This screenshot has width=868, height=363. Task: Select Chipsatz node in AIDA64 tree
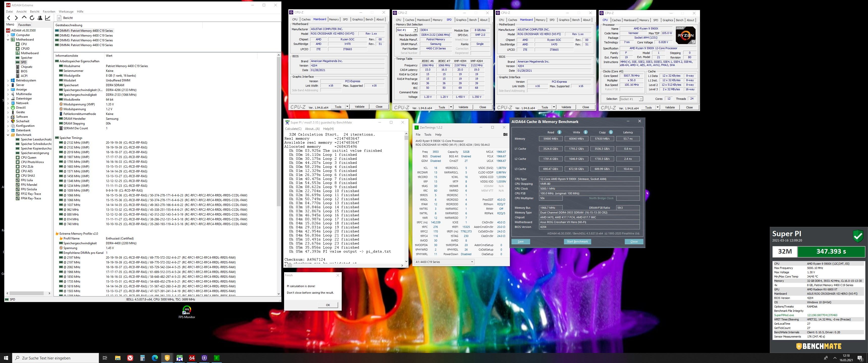coord(26,67)
